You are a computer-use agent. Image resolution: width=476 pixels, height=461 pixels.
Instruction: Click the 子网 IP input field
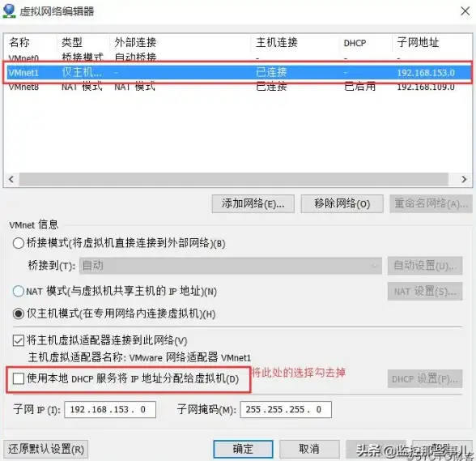110,410
